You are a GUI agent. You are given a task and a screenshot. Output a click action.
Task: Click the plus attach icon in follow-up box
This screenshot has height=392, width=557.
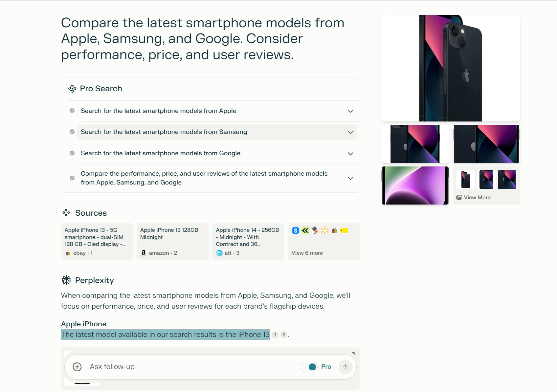click(x=77, y=367)
